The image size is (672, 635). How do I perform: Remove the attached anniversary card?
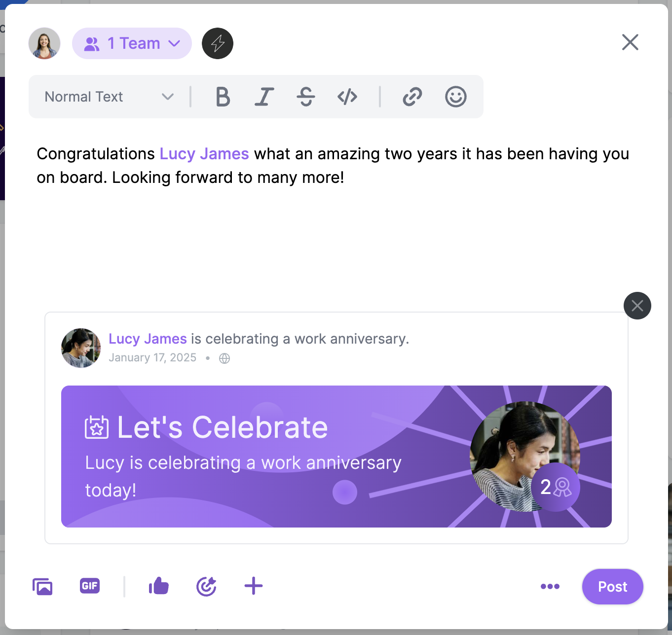pyautogui.click(x=637, y=306)
